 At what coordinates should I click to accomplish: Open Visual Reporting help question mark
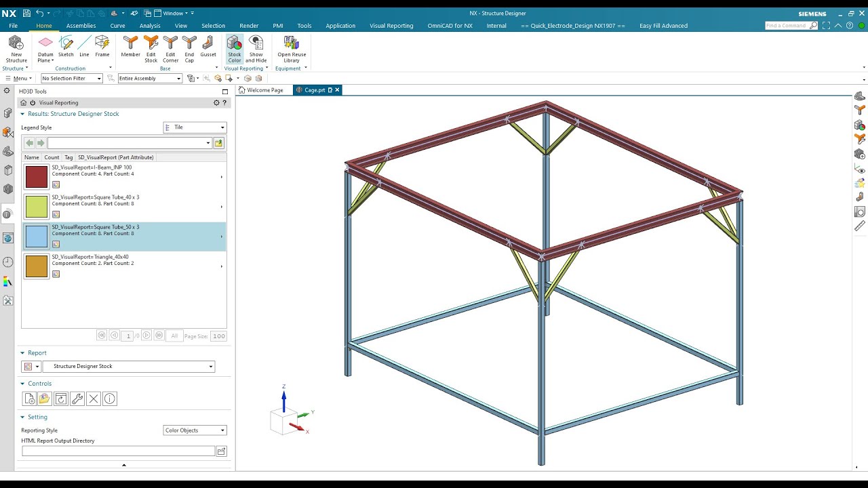tap(224, 102)
